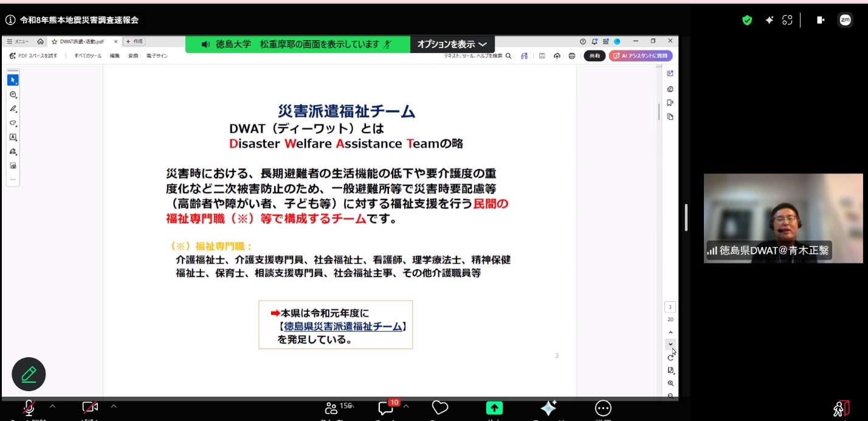The height and width of the screenshot is (421, 868).
Task: Toggle the Zoom chat panel
Action: 387,408
